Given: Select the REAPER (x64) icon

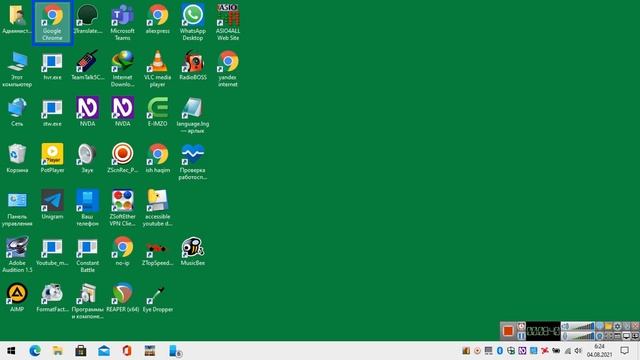Looking at the screenshot, I should (122, 298).
